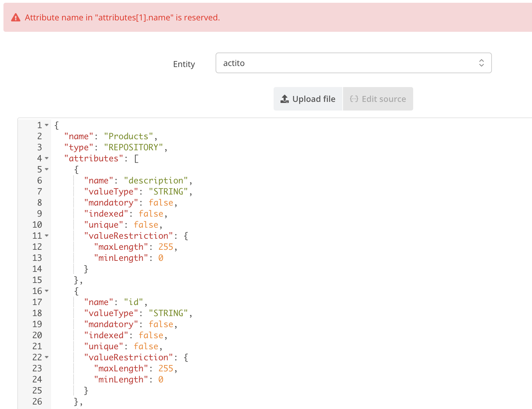Click the false value of unique on line 10
The height and width of the screenshot is (409, 532).
click(146, 225)
